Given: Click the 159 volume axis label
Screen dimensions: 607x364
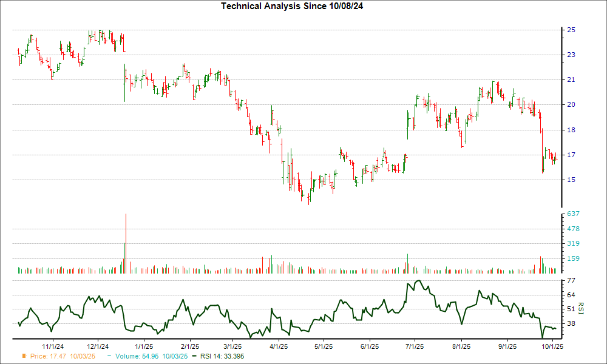Looking at the screenshot, I should pos(574,258).
